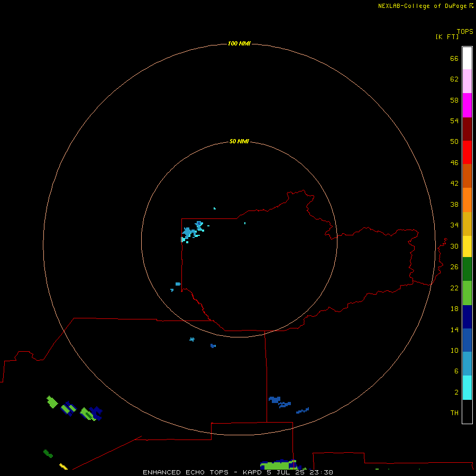This screenshot has height=476, width=476.
Task: Click the 'KAPD' station identifier in the caption
Action: point(252,472)
